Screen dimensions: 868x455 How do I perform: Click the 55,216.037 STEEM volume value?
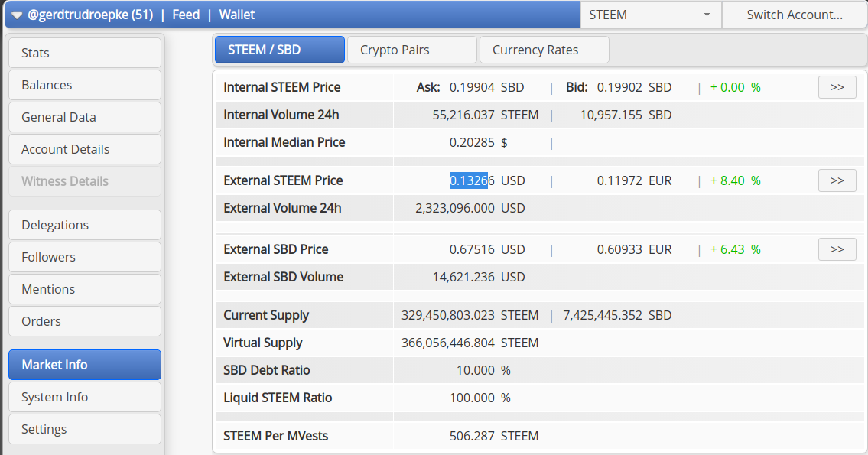click(486, 115)
